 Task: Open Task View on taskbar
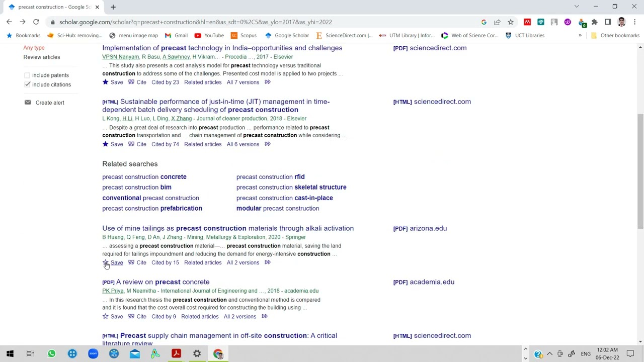(30, 354)
